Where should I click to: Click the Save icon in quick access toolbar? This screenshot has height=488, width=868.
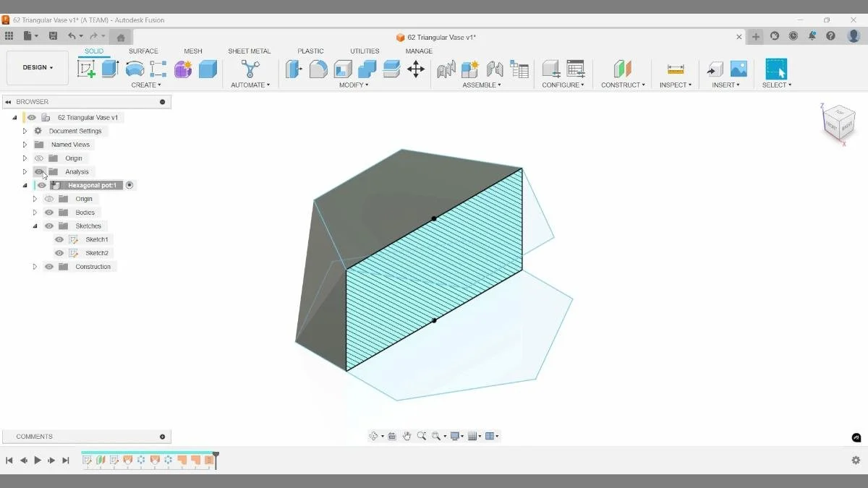pos(53,35)
